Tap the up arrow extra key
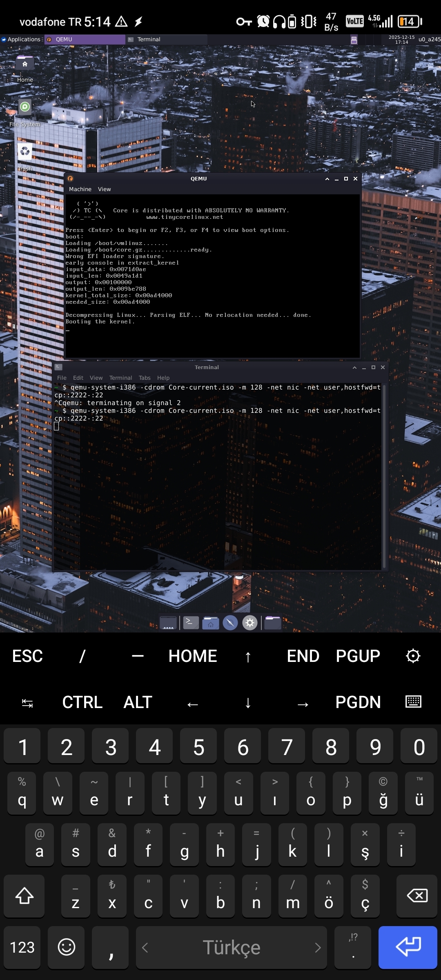This screenshot has height=980, width=441. tap(248, 657)
